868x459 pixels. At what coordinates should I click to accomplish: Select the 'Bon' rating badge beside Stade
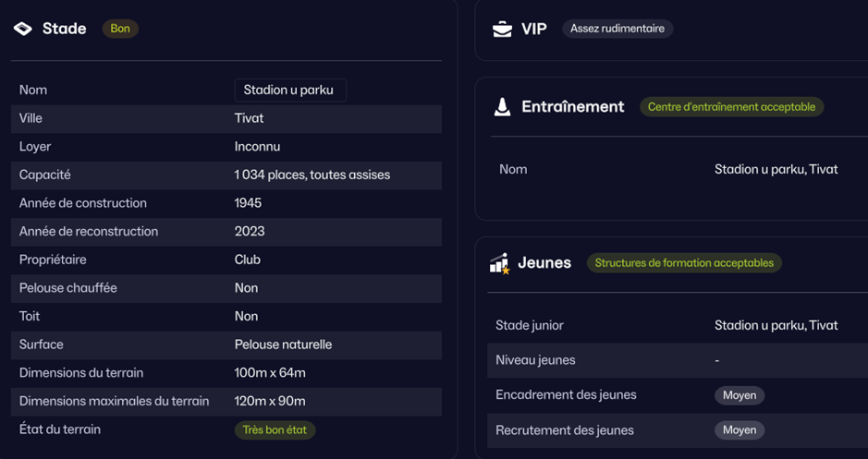[x=120, y=29]
